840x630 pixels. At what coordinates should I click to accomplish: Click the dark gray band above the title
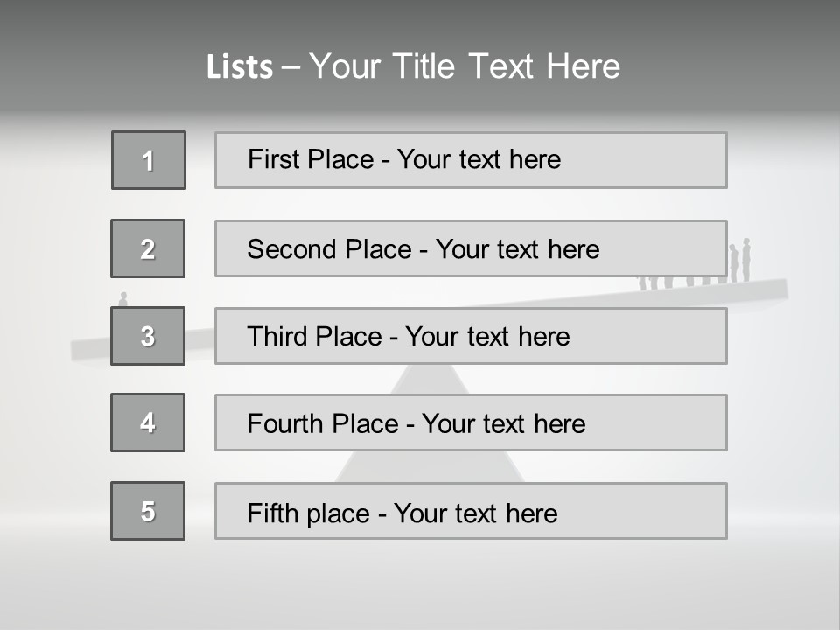420,17
